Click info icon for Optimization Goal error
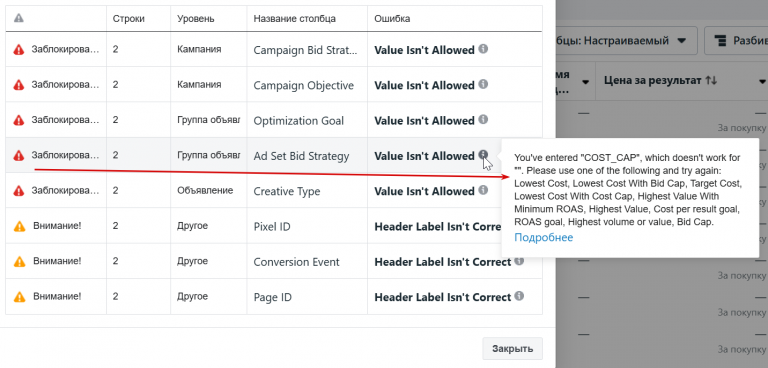 coord(483,120)
